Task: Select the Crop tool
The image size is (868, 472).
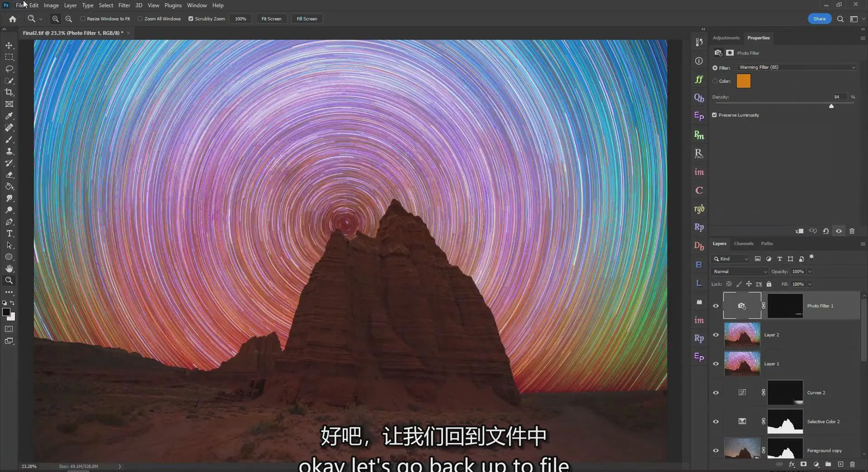Action: pyautogui.click(x=9, y=92)
